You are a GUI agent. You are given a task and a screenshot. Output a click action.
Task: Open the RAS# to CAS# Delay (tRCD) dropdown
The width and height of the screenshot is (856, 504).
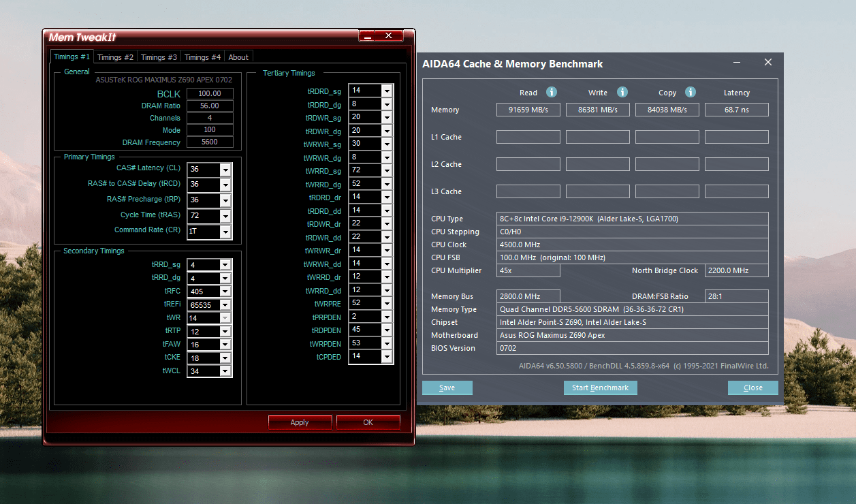point(225,185)
